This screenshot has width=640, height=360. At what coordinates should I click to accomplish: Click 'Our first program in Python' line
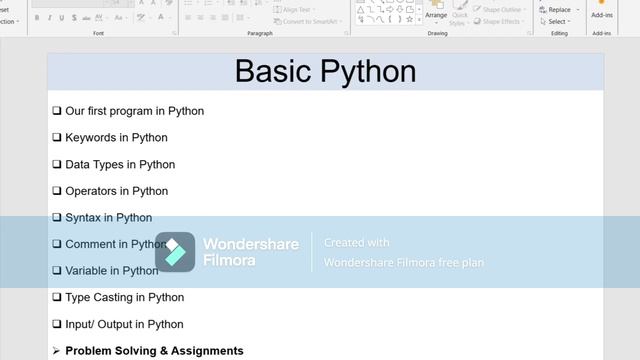tap(134, 111)
